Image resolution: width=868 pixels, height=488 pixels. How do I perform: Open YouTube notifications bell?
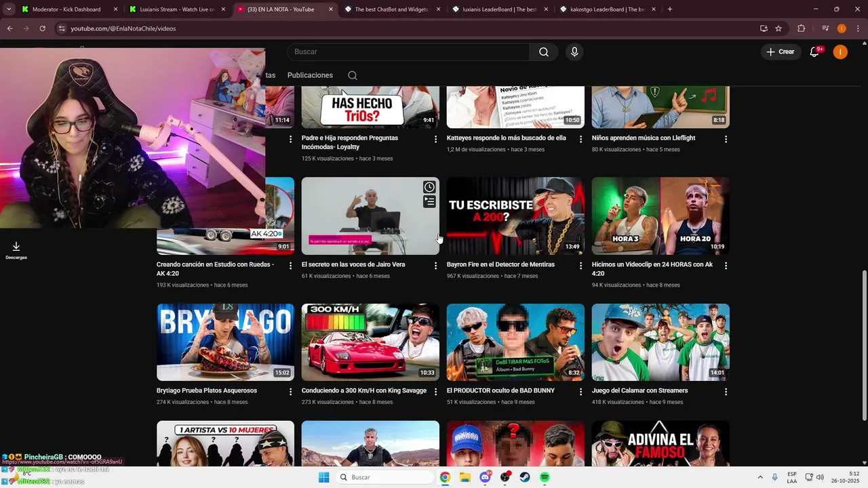[815, 52]
